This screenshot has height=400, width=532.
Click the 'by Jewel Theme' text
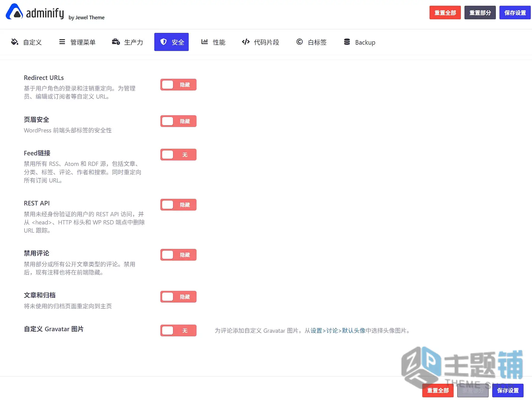pyautogui.click(x=87, y=17)
